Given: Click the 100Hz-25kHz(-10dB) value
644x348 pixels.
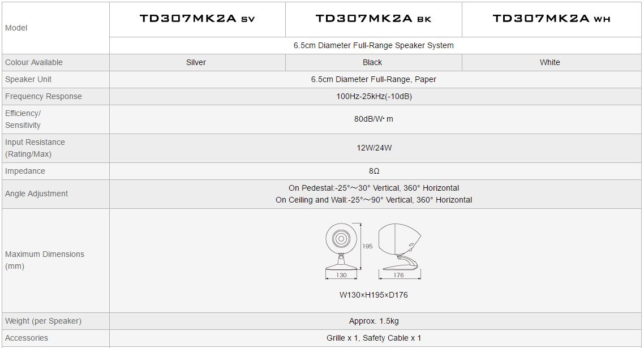Looking at the screenshot, I should pyautogui.click(x=373, y=96).
